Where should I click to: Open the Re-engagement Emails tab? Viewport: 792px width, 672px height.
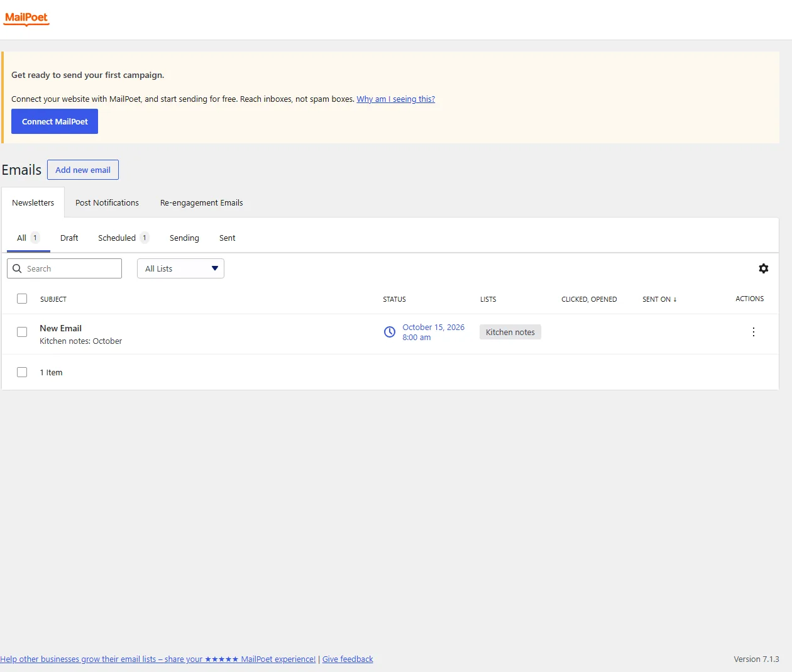point(201,202)
